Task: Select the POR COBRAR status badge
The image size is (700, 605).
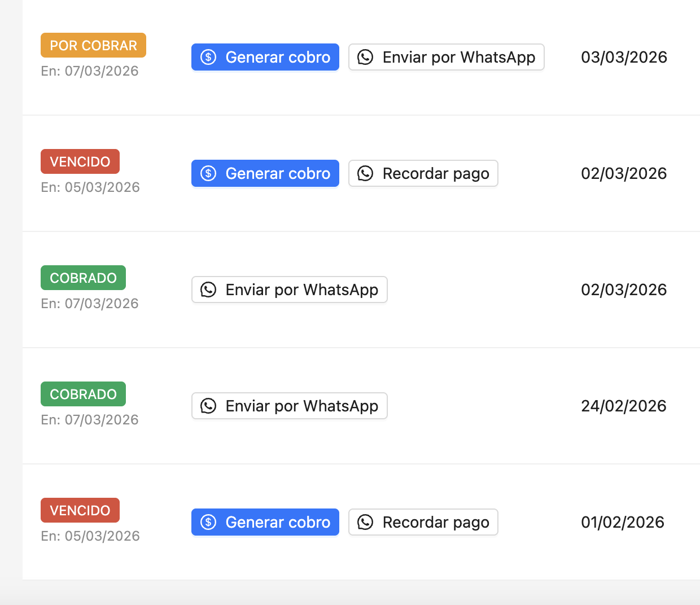Action: (x=93, y=45)
